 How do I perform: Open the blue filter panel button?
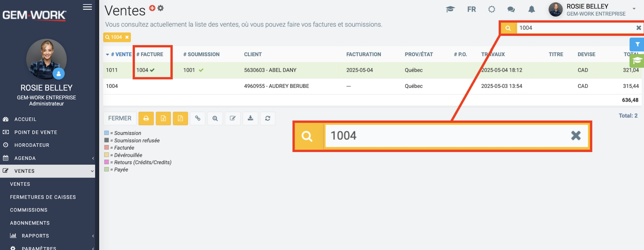pyautogui.click(x=637, y=45)
